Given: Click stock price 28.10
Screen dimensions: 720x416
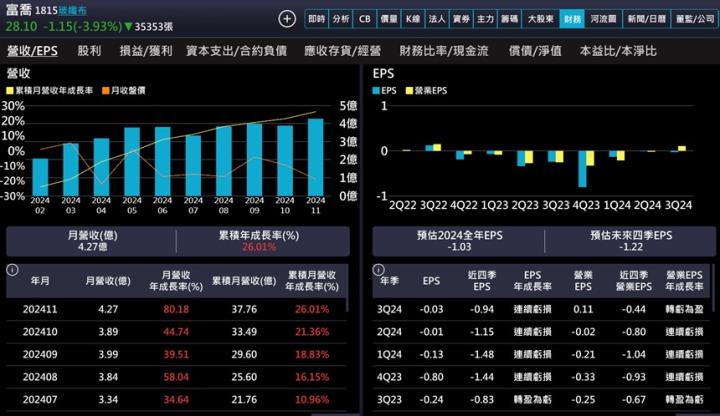Looking at the screenshot, I should (x=21, y=26).
